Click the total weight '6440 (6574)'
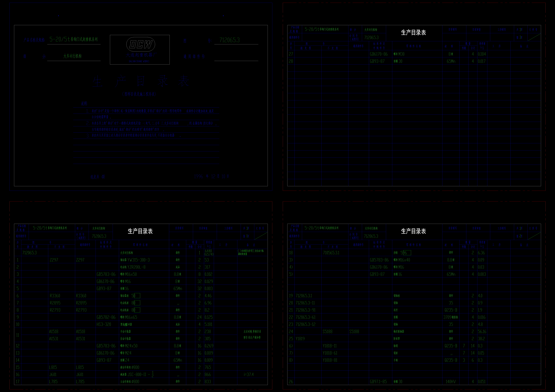The width and height of the screenshot is (555, 392). [x=209, y=253]
